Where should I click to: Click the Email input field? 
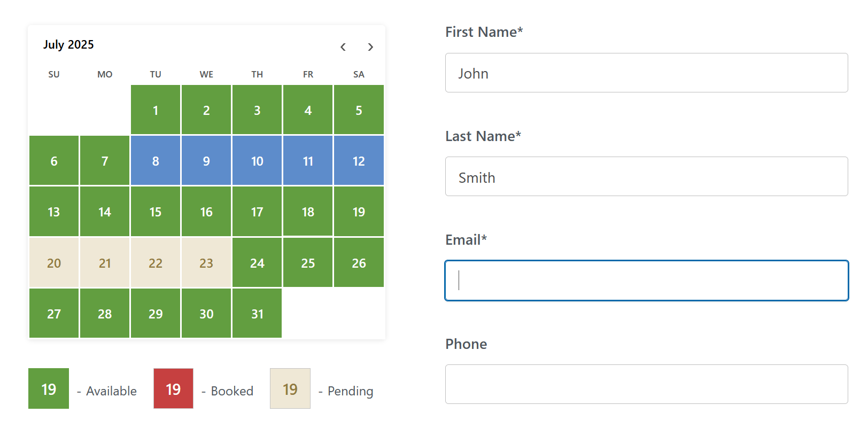[x=646, y=281]
